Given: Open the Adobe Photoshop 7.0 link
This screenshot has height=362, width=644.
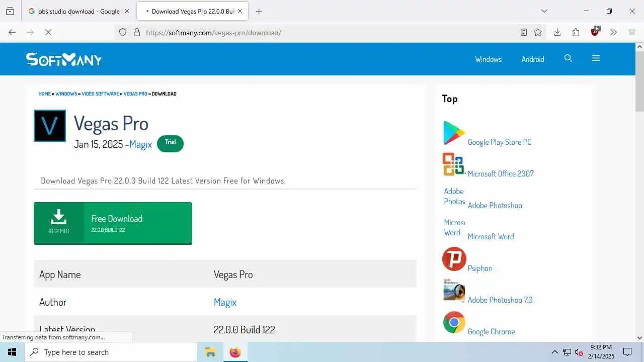Looking at the screenshot, I should [500, 300].
